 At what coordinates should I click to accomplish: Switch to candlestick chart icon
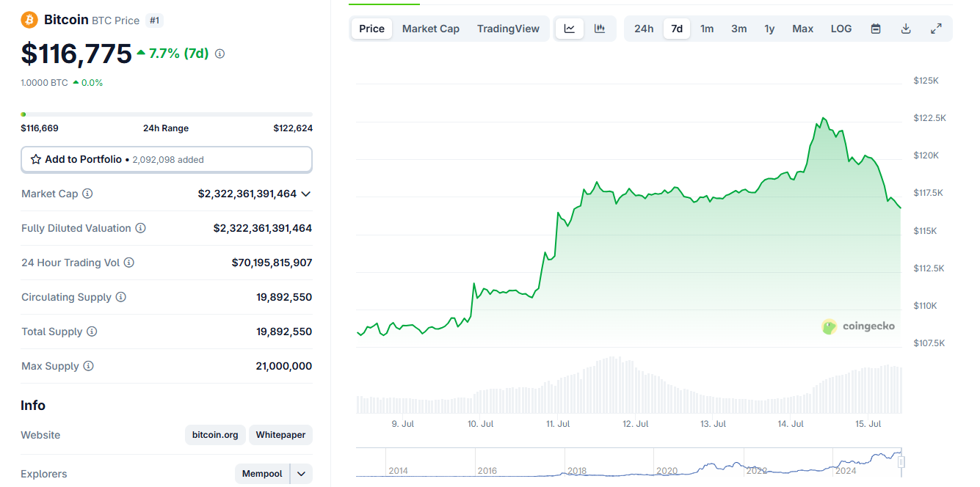600,29
